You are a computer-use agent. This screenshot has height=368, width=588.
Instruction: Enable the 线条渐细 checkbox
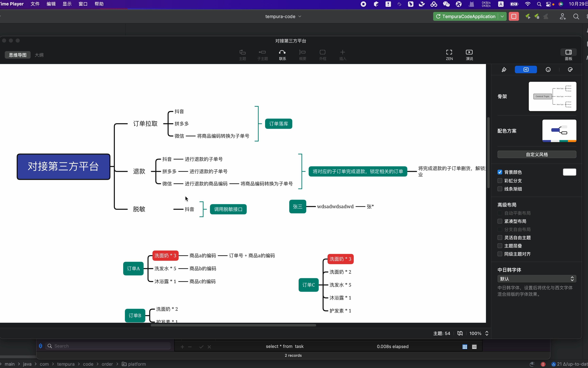pos(500,189)
